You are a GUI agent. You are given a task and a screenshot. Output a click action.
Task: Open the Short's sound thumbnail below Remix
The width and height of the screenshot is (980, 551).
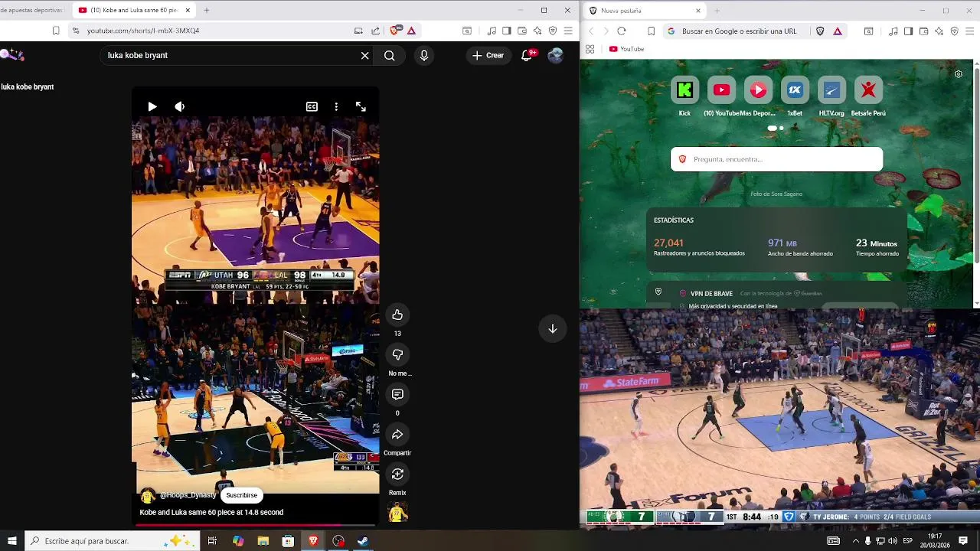pyautogui.click(x=397, y=513)
